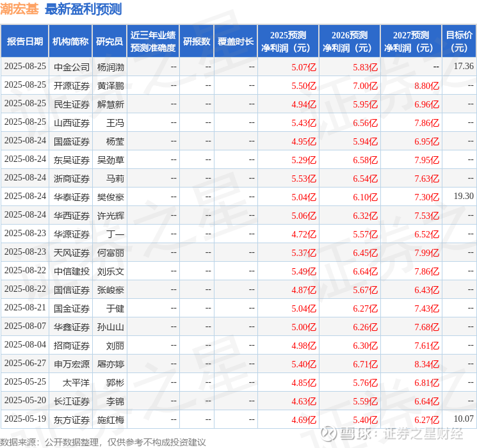This screenshot has width=477, height=448.
Task: Click the date 2025-05-19 cell
Action: tap(25, 419)
